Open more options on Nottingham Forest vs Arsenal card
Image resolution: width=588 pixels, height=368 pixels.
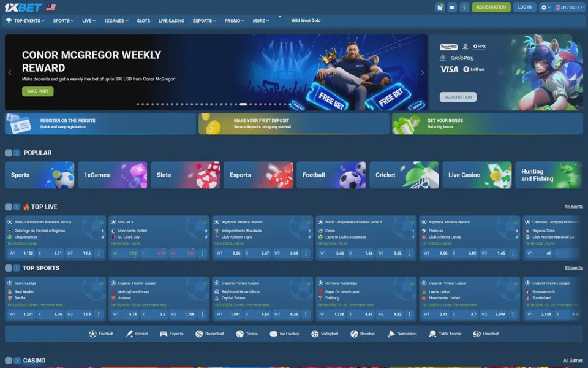[x=202, y=314]
